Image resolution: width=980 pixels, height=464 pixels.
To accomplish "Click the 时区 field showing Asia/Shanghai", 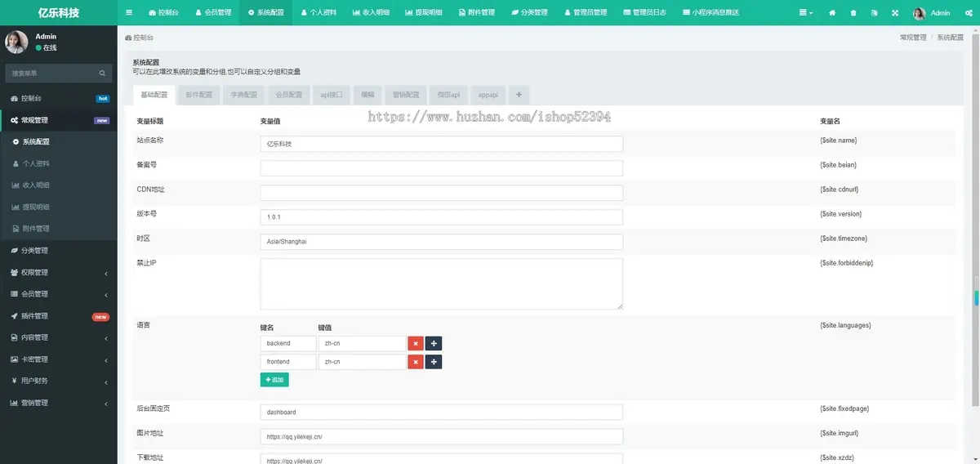I will point(441,242).
